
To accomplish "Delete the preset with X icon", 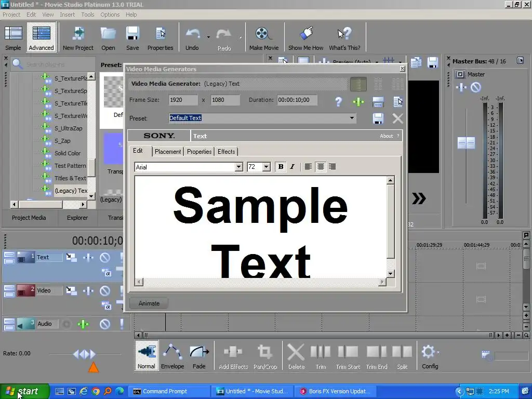I will [x=397, y=118].
